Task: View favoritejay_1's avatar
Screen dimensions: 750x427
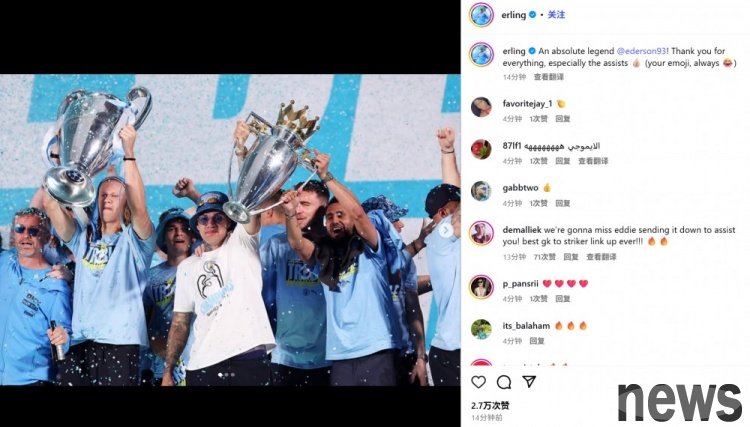Action: click(481, 107)
